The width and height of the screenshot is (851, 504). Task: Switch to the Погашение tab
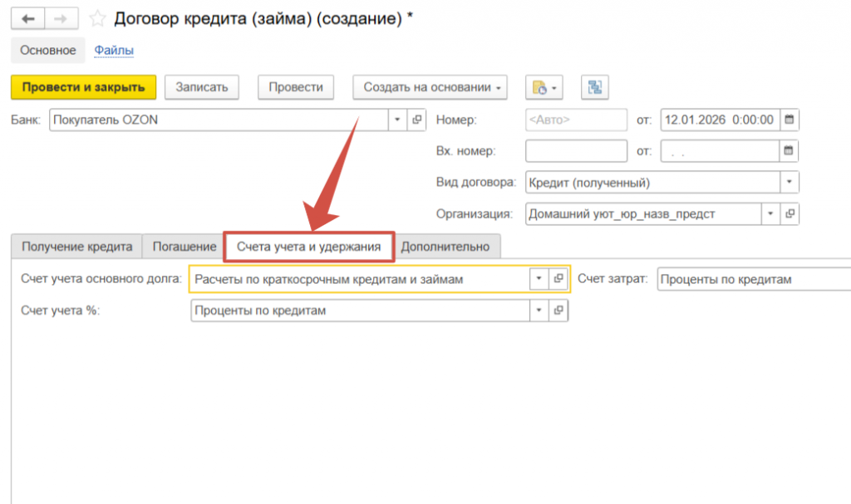point(184,247)
